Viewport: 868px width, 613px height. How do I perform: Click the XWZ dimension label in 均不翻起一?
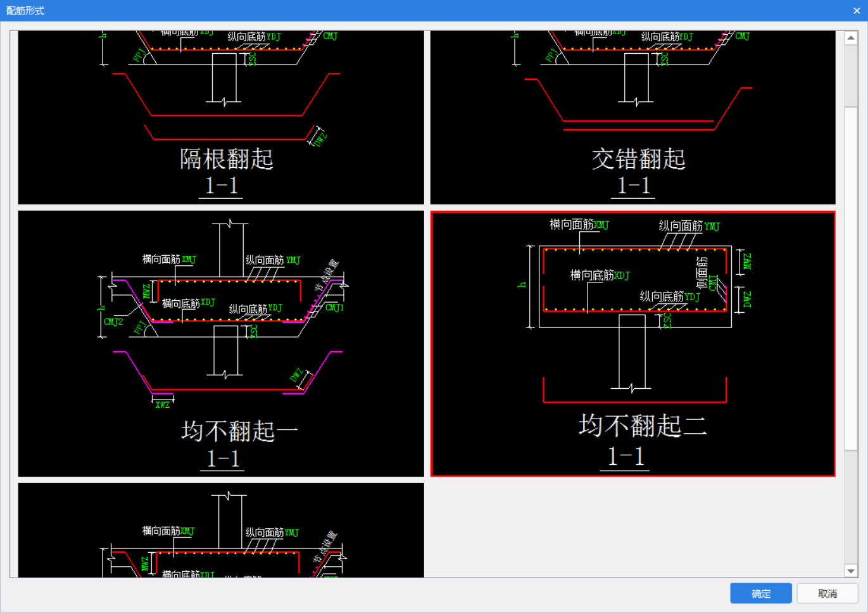pyautogui.click(x=163, y=405)
